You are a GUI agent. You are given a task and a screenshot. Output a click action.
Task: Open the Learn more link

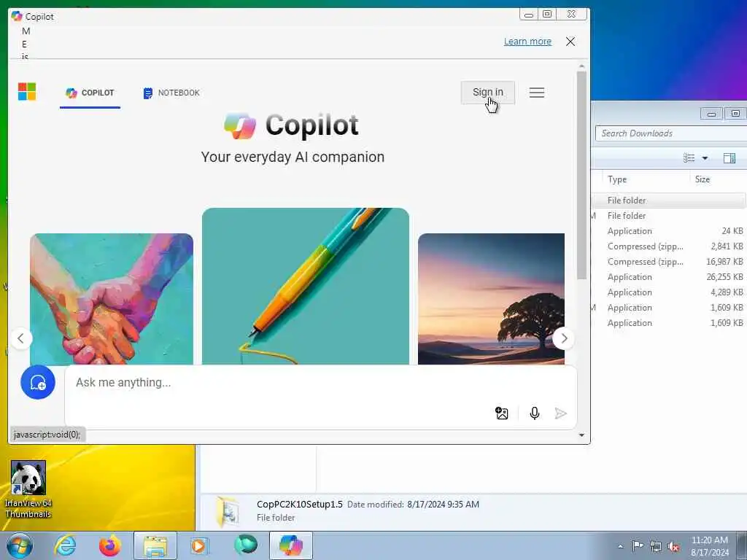coord(527,42)
